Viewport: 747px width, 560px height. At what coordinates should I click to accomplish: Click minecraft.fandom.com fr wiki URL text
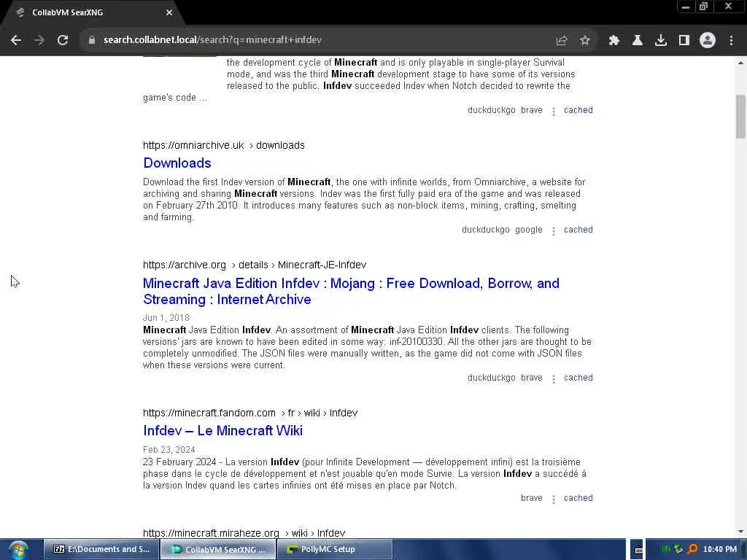click(250, 413)
